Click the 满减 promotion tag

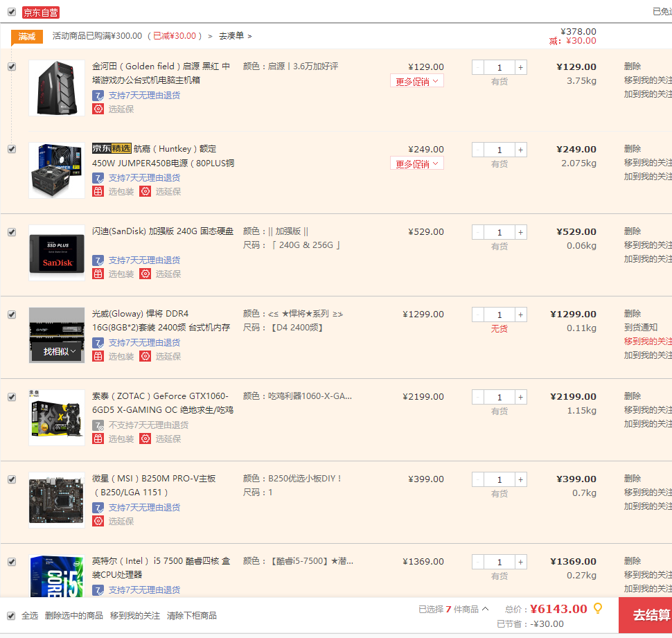(x=27, y=37)
